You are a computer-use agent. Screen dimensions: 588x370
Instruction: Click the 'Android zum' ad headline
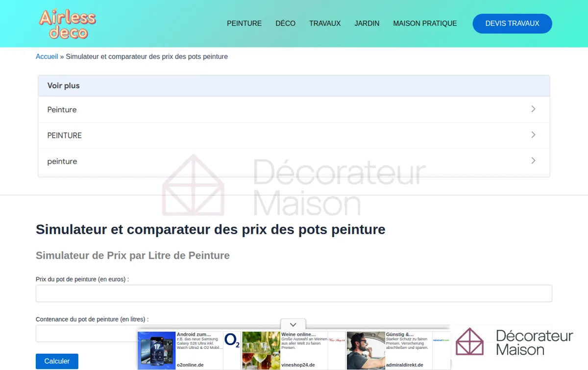tap(194, 335)
